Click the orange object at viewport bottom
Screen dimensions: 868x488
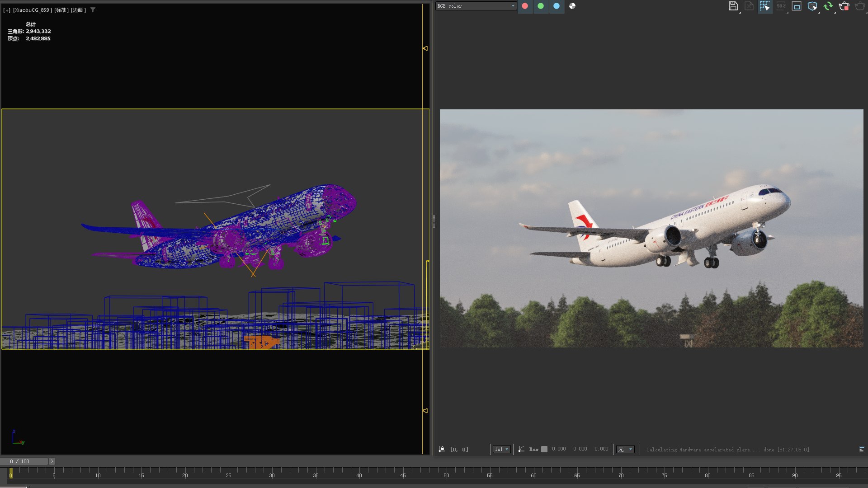(x=261, y=342)
